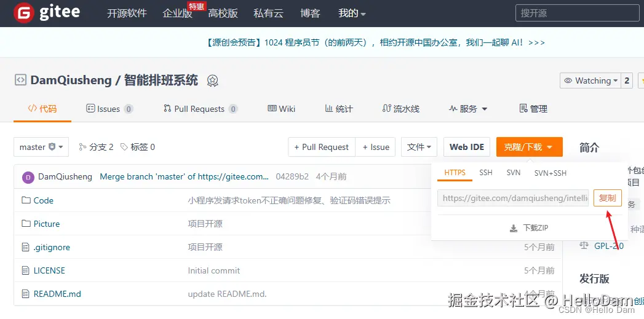Screen dimensions: 644x319
Task: Switch to the 流水线 tab
Action: click(x=400, y=109)
